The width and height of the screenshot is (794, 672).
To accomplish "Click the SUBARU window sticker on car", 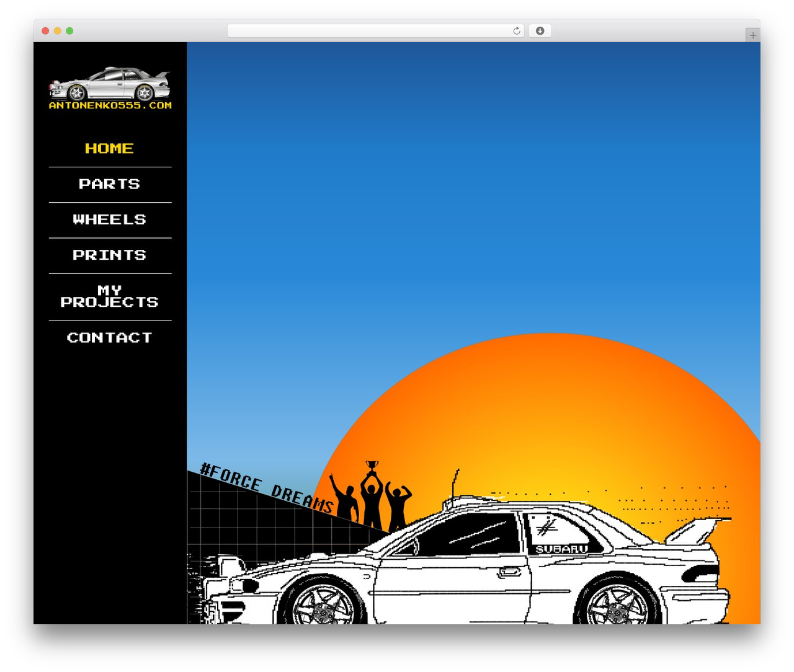I will point(561,549).
